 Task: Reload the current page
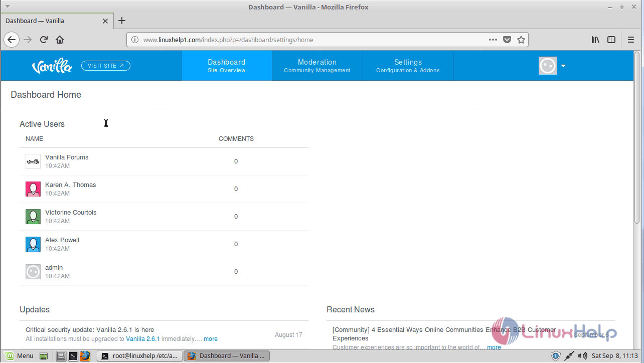pos(44,40)
